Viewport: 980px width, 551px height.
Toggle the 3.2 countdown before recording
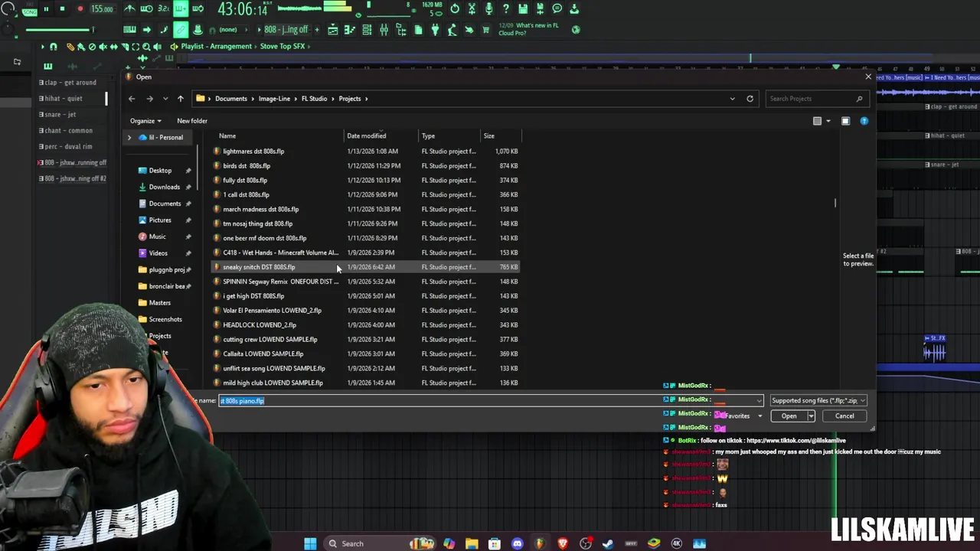pos(164,9)
